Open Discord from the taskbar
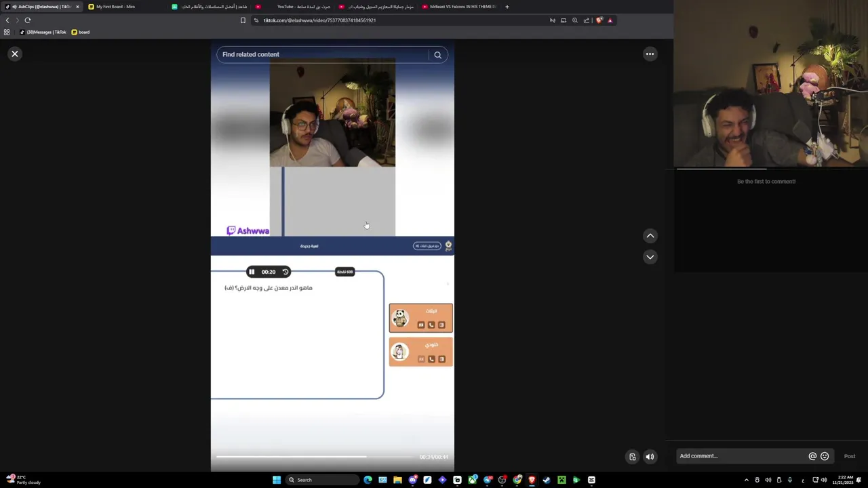The width and height of the screenshot is (868, 488). (x=413, y=480)
